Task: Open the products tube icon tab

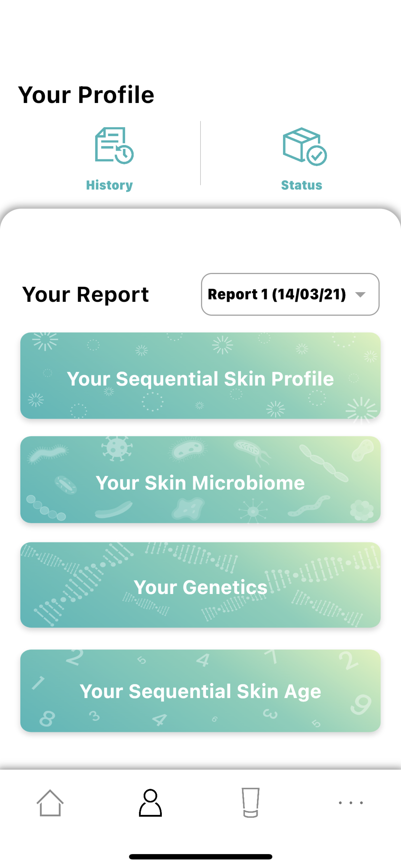Action: (x=250, y=803)
